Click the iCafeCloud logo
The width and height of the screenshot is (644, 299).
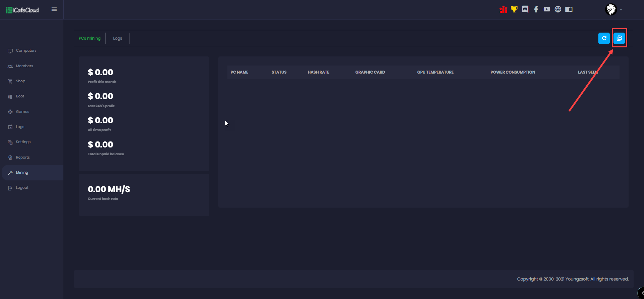22,10
